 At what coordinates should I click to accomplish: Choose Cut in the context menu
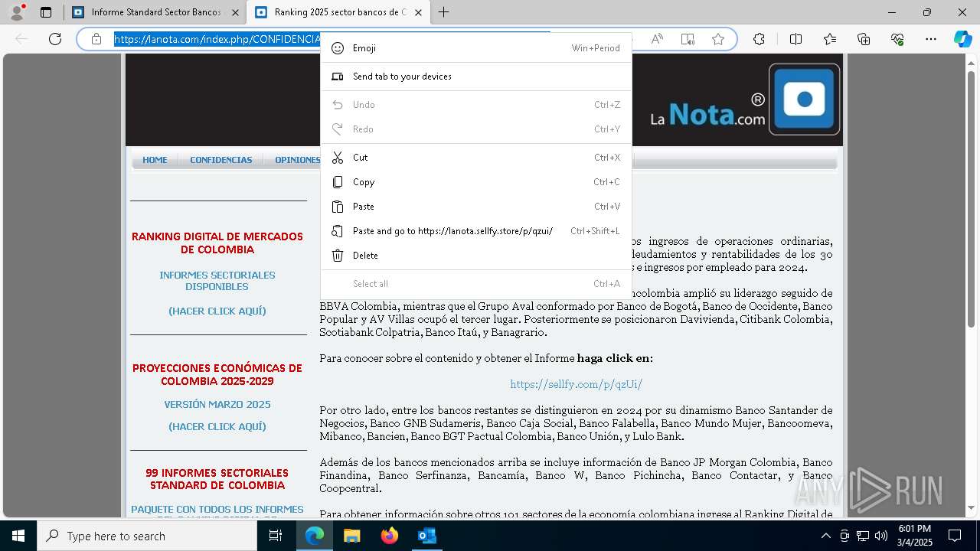[475, 158]
